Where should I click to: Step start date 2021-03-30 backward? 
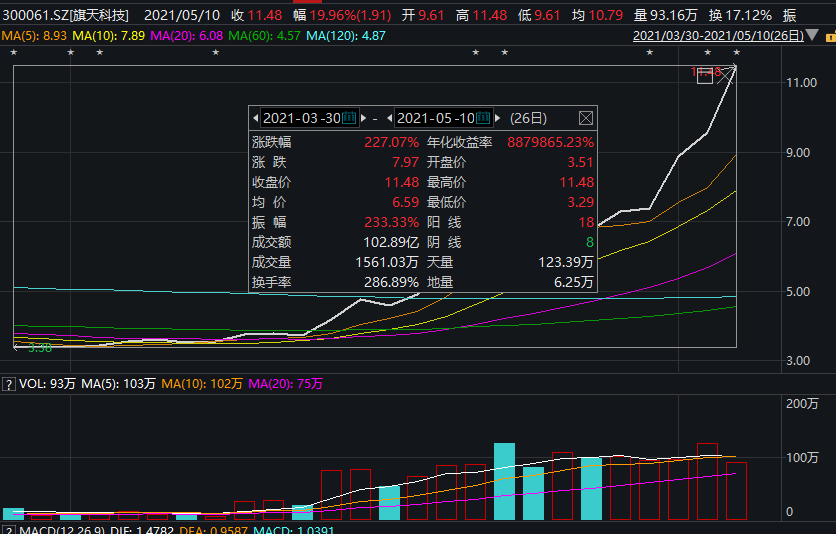[x=255, y=118]
